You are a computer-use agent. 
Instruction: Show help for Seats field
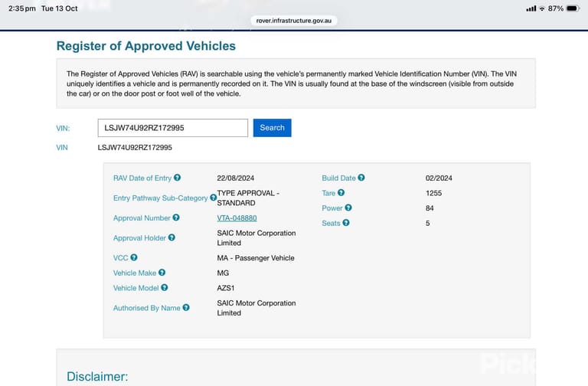[x=346, y=223]
